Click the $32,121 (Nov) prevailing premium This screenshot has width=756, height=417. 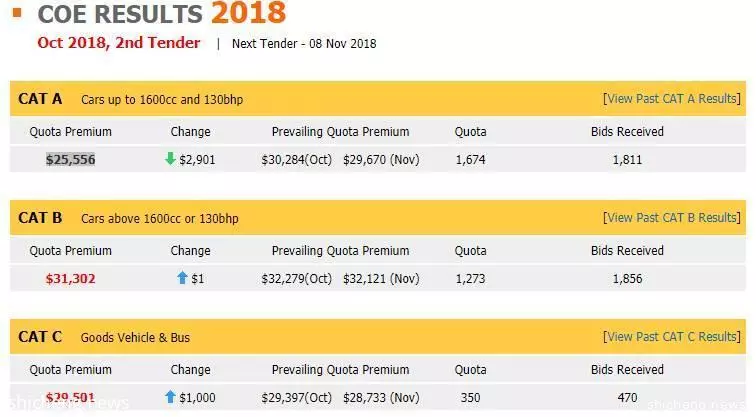tap(381, 279)
